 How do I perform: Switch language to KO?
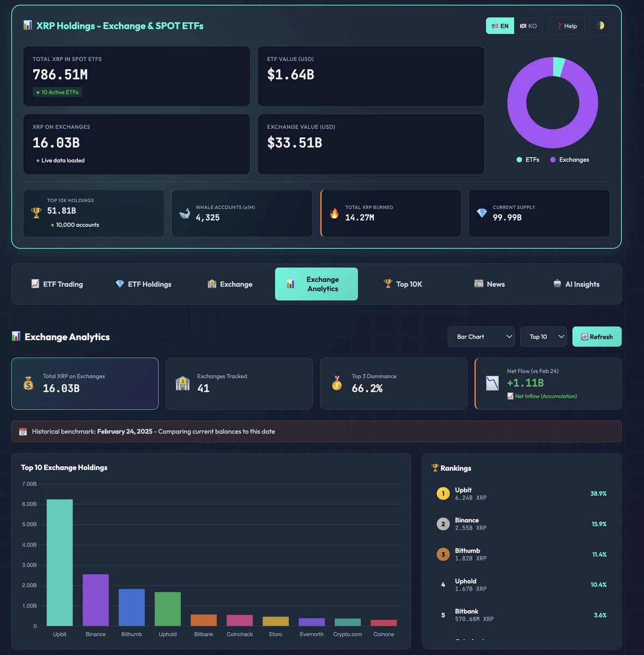528,25
